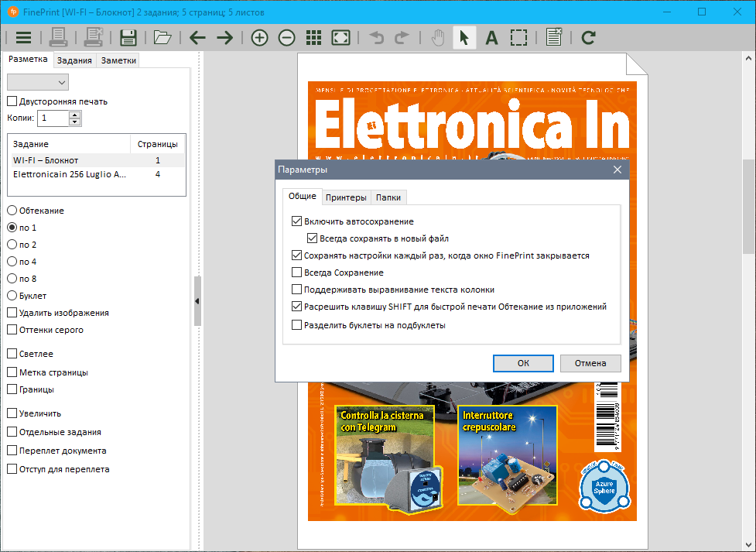The height and width of the screenshot is (552, 756).
Task: Open the "Задания" tab
Action: coord(74,60)
